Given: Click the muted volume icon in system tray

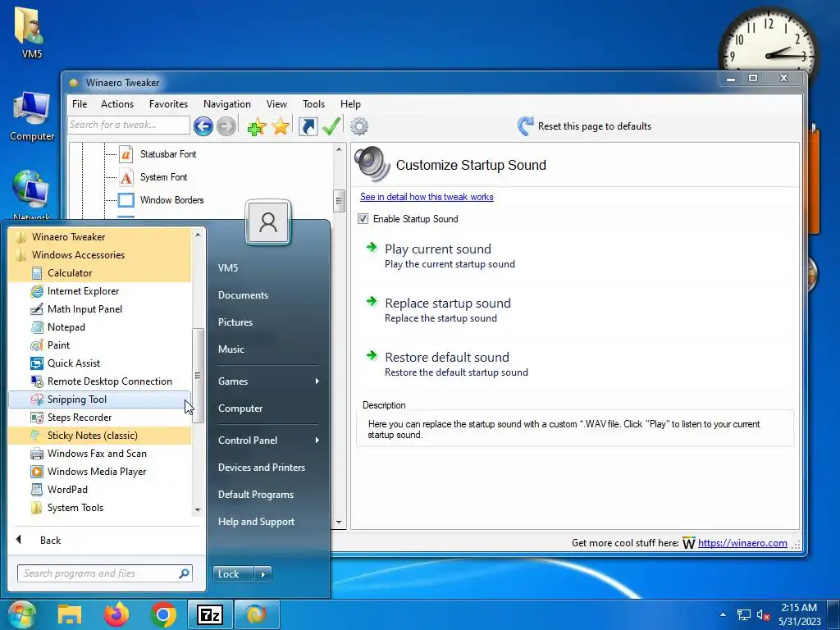Looking at the screenshot, I should point(764,615).
